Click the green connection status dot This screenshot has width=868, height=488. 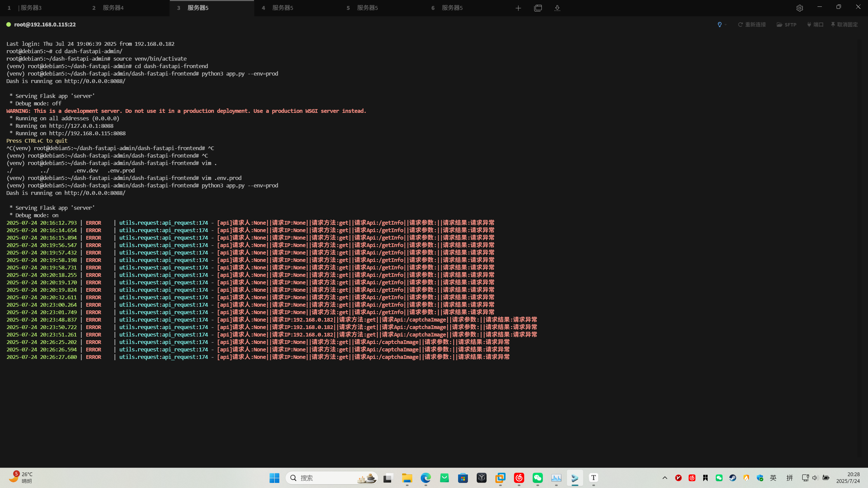tap(8, 24)
